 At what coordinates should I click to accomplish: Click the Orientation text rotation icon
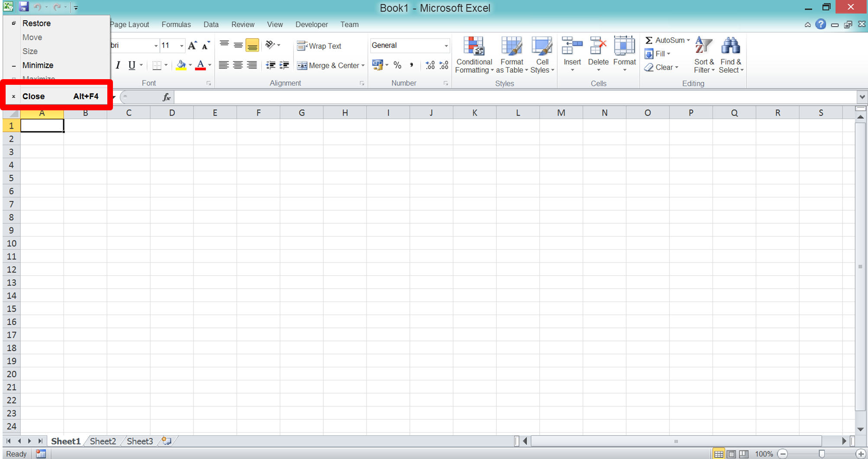(270, 45)
